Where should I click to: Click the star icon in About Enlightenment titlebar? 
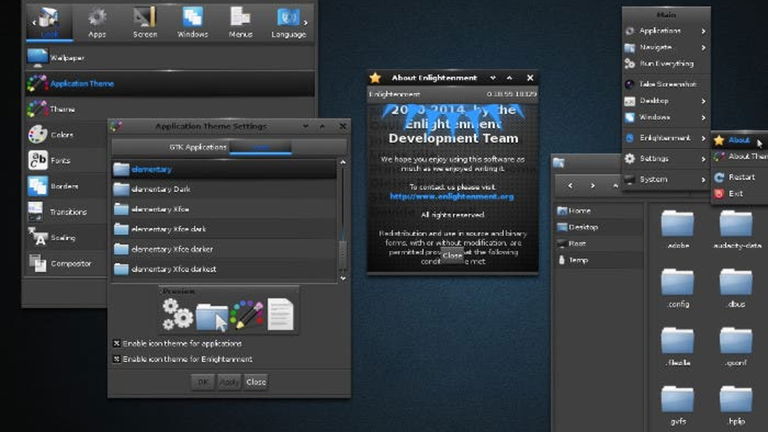coord(375,77)
